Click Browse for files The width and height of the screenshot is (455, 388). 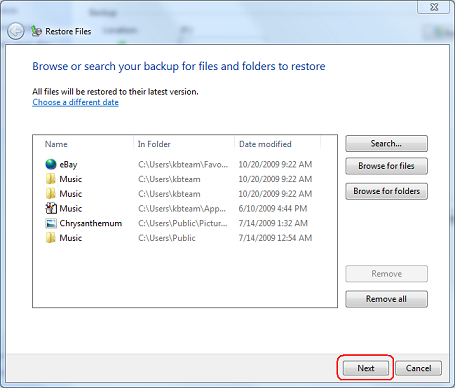point(386,166)
